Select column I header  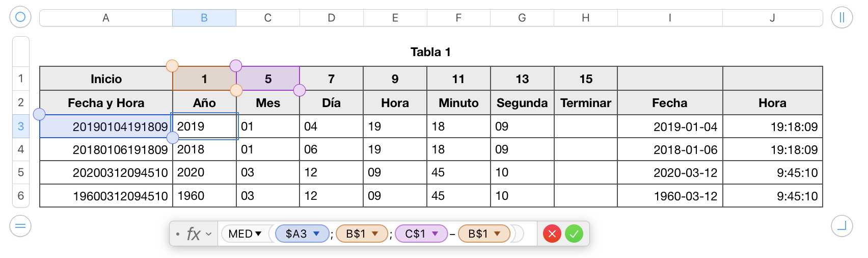coord(670,18)
